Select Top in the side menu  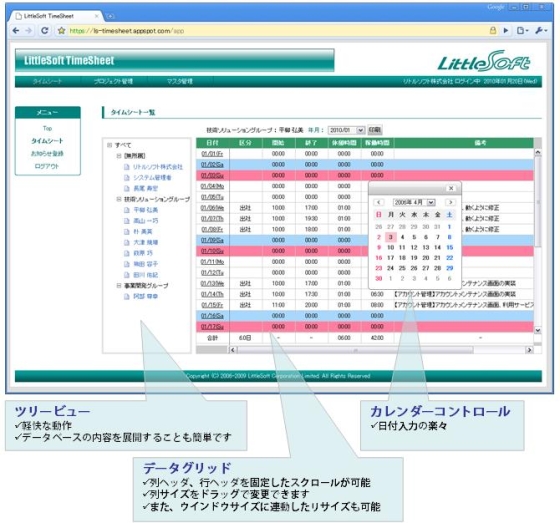click(x=47, y=128)
